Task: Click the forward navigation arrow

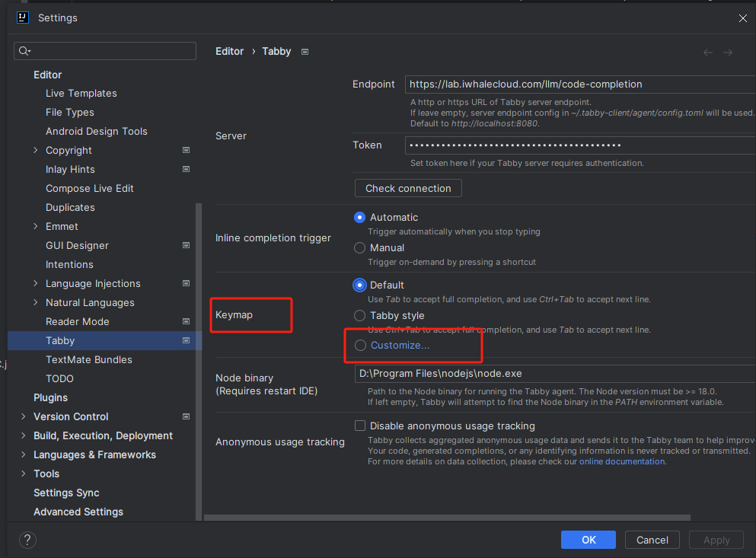Action: click(728, 53)
